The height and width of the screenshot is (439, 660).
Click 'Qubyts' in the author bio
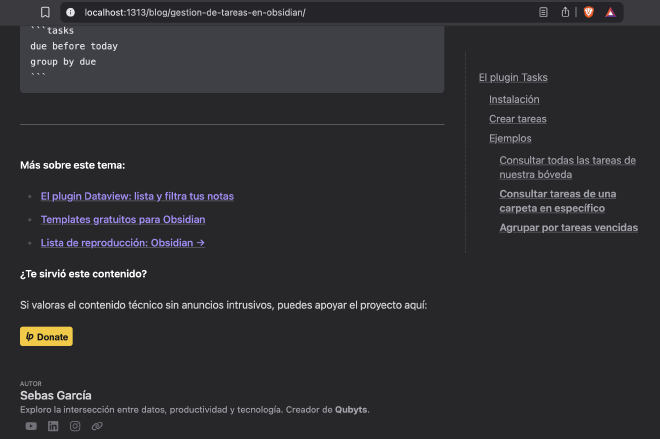pos(351,410)
